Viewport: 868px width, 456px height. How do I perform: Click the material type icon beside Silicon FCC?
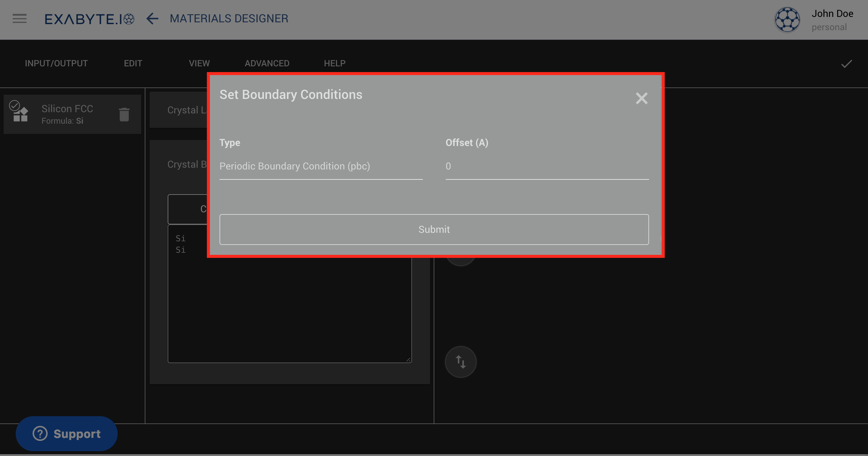click(20, 114)
